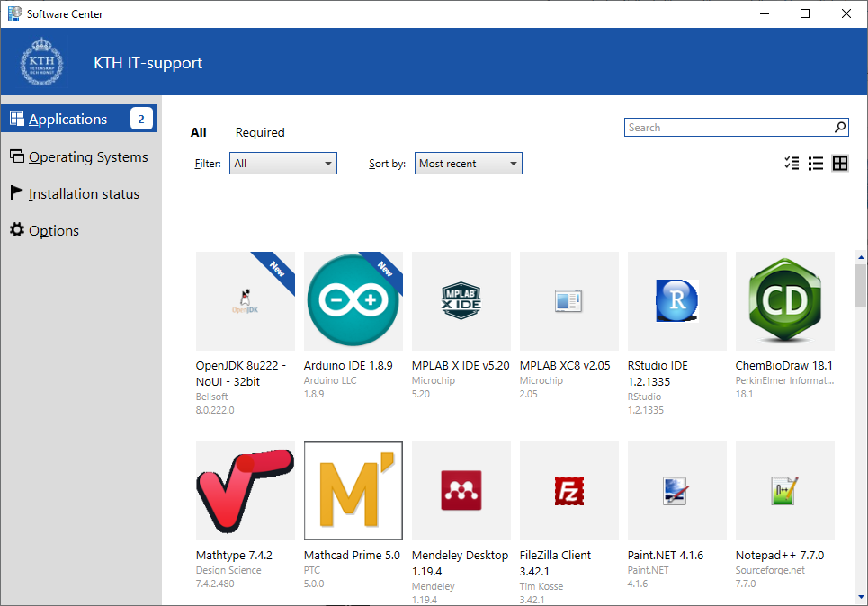Switch to the Required tab
The width and height of the screenshot is (868, 606).
click(259, 132)
